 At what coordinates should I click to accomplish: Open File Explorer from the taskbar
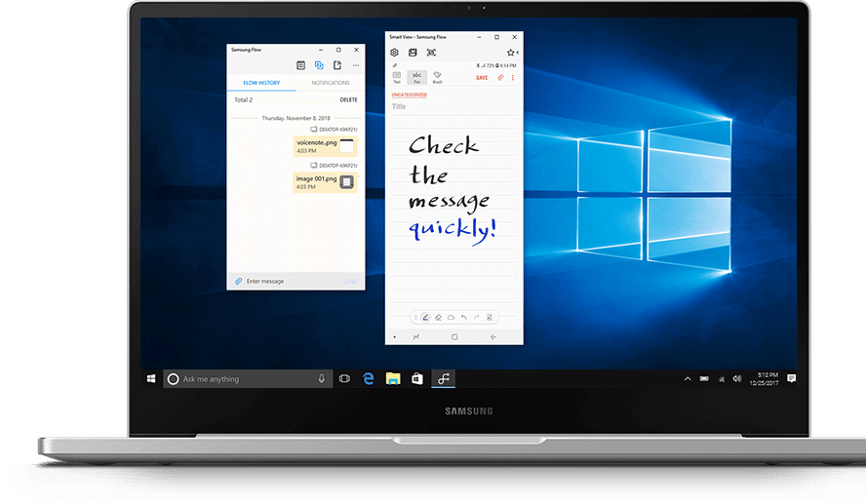(x=393, y=378)
